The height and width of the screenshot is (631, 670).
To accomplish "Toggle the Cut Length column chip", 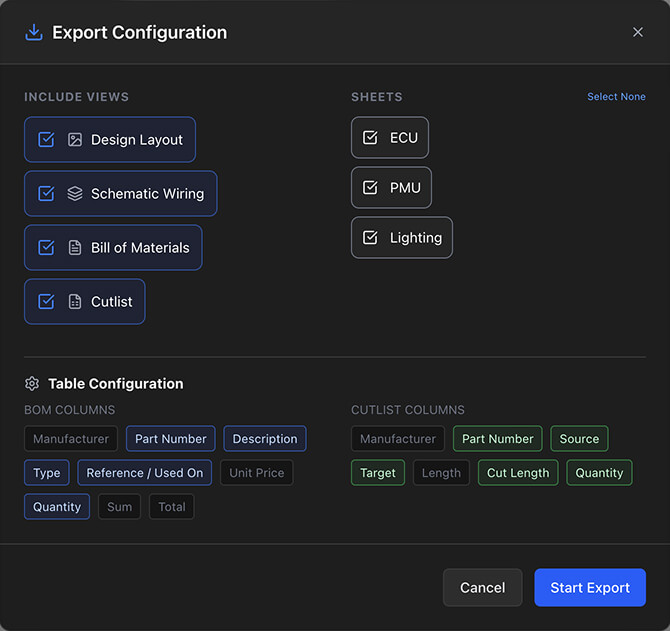I will pyautogui.click(x=518, y=473).
